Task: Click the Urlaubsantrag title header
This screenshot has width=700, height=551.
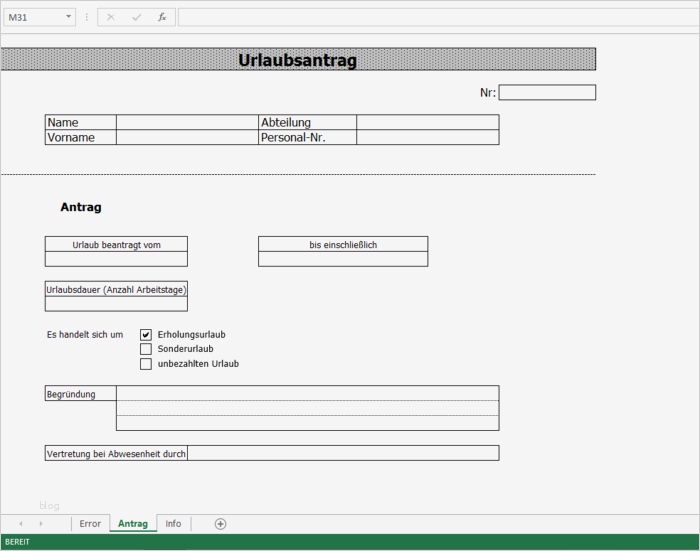Action: click(x=298, y=59)
